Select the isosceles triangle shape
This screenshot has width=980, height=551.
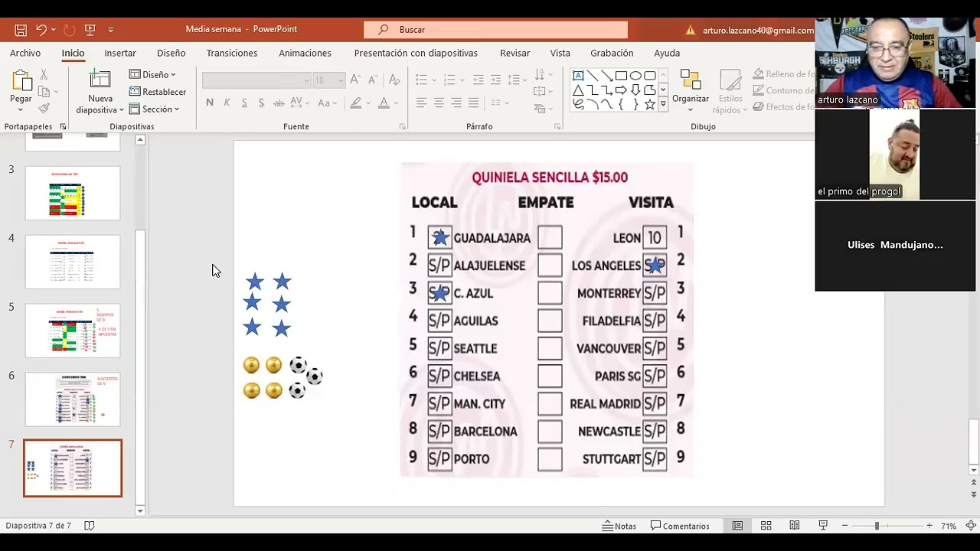tap(578, 90)
